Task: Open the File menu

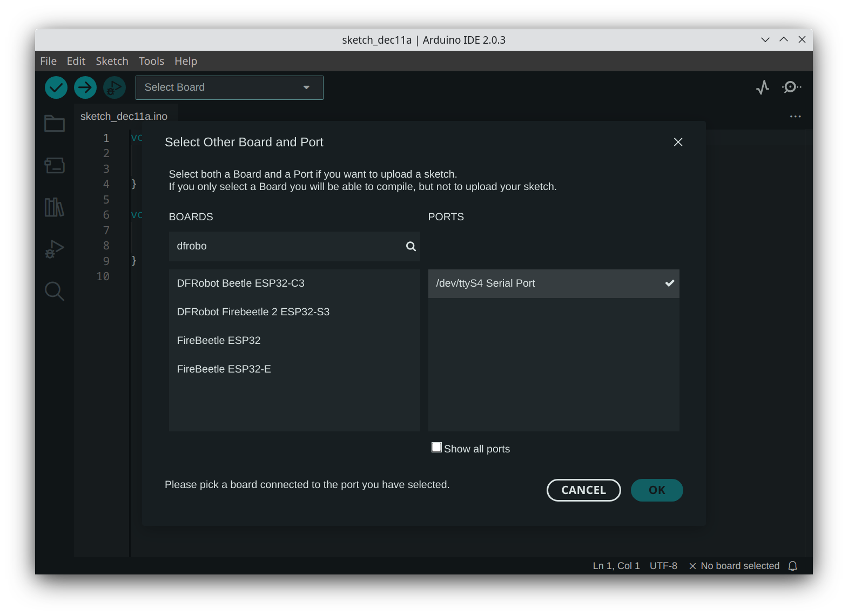Action: click(49, 61)
